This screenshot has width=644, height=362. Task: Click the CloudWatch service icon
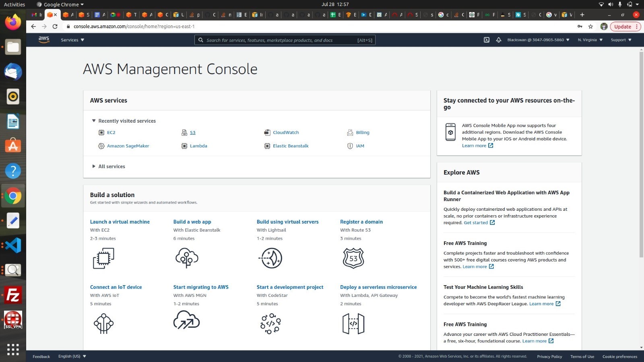[267, 132]
